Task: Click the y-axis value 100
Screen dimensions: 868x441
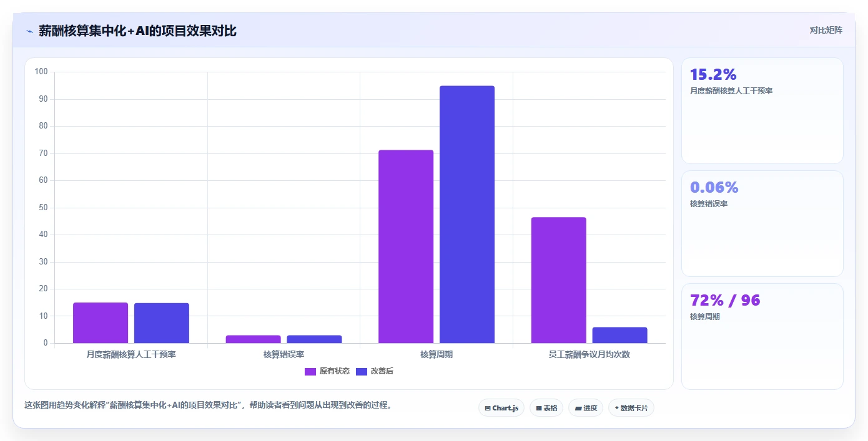Action: tap(41, 72)
